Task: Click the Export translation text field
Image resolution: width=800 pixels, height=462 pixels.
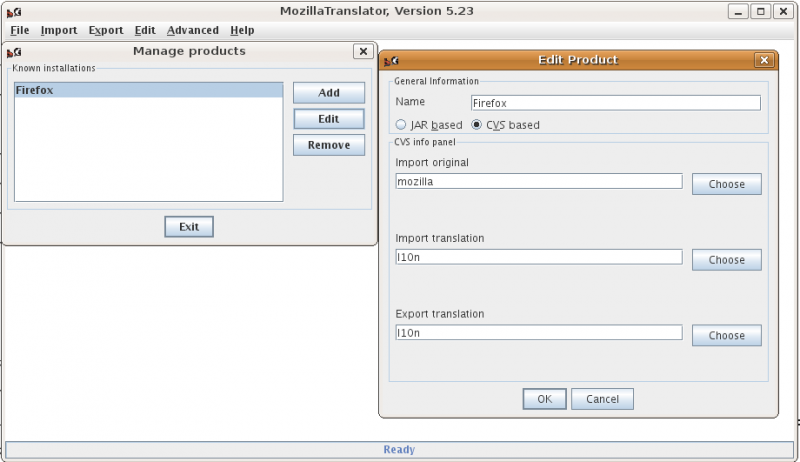Action: 539,333
